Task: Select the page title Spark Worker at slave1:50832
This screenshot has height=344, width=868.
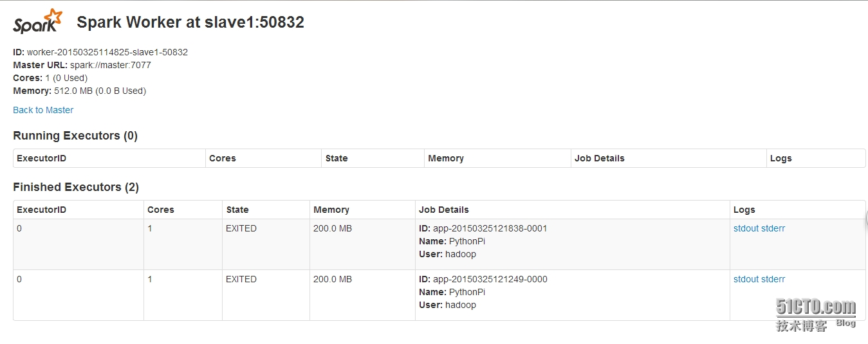Action: coord(190,22)
